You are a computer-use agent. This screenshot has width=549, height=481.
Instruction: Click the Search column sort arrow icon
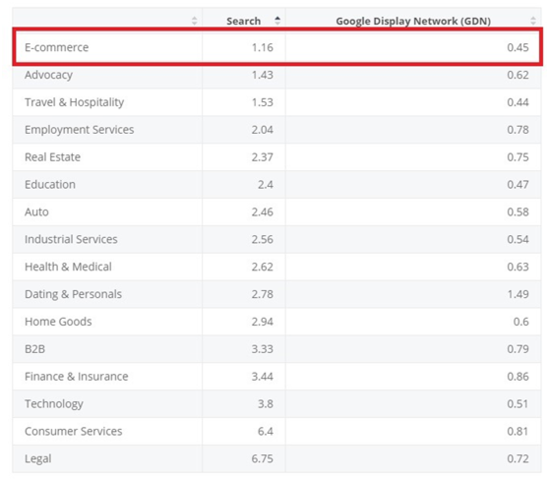(277, 20)
